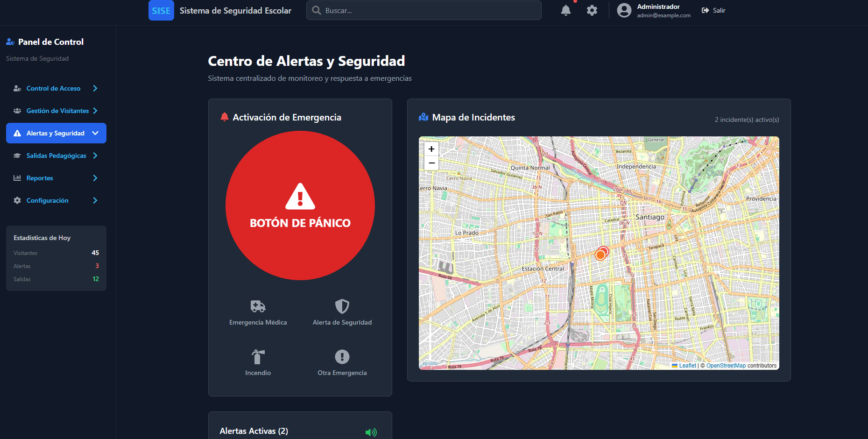
Task: Zoom in on the incident map
Action: (431, 149)
